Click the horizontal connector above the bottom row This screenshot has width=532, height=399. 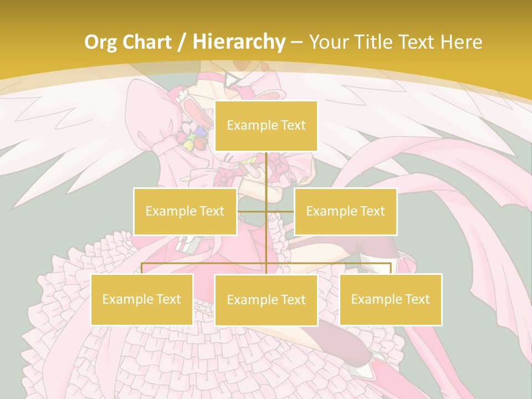point(205,264)
